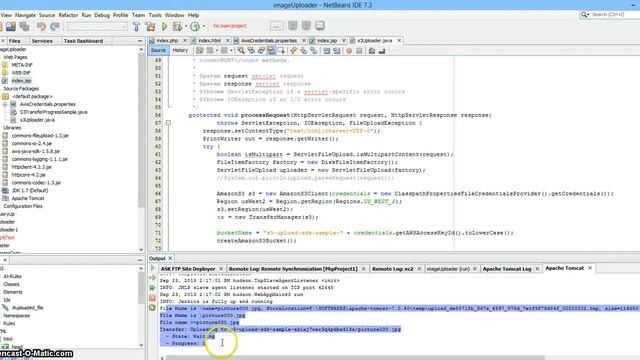Click Stop Macro Recording icon
The height and width of the screenshot is (360, 640).
pyautogui.click(x=359, y=51)
